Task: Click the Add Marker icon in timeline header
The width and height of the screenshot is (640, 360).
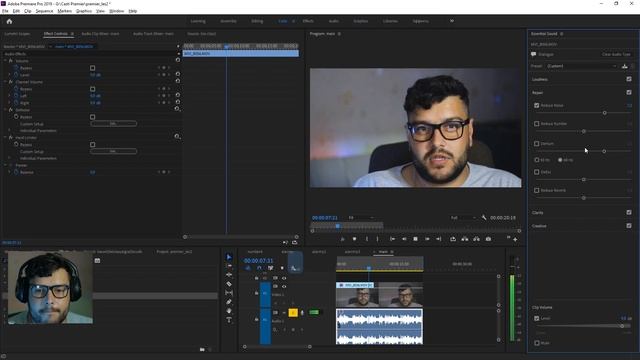Action: pyautogui.click(x=282, y=268)
